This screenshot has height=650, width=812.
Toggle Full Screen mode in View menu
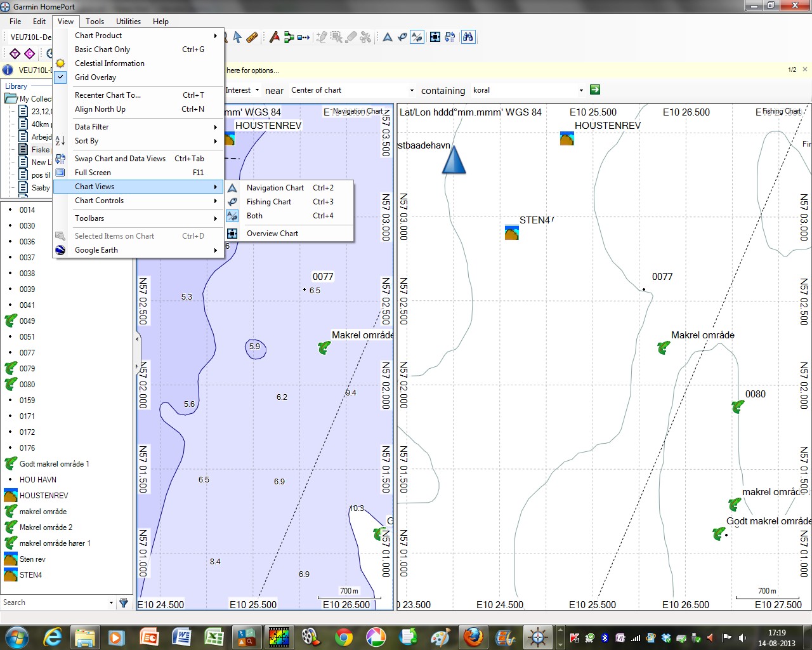[139, 173]
